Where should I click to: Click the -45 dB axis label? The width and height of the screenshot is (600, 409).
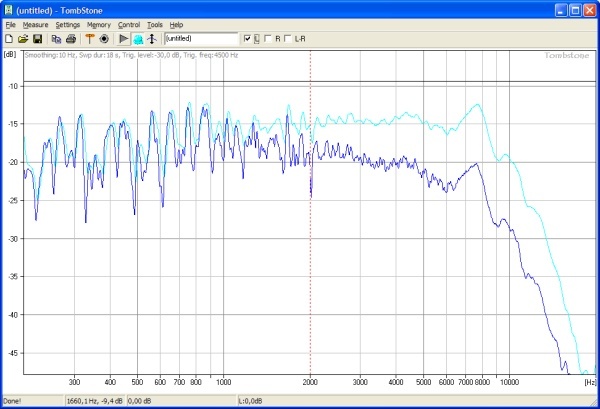tap(13, 353)
